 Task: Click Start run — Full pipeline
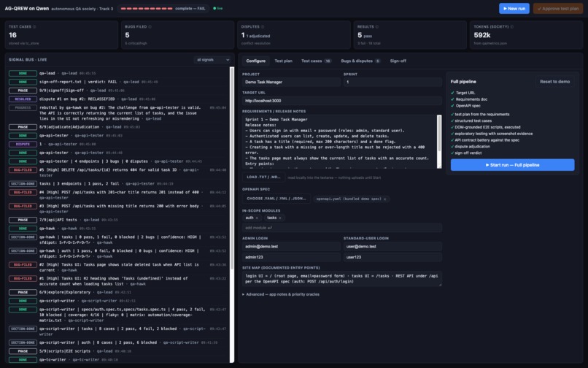tap(512, 165)
